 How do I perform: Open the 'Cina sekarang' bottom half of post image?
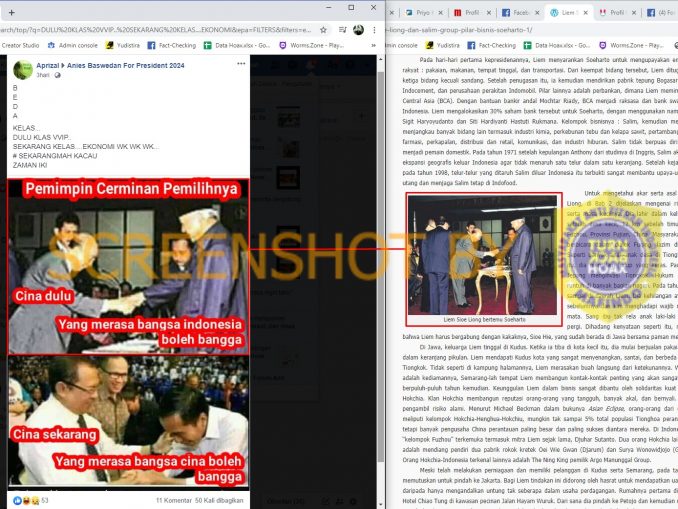(128, 421)
